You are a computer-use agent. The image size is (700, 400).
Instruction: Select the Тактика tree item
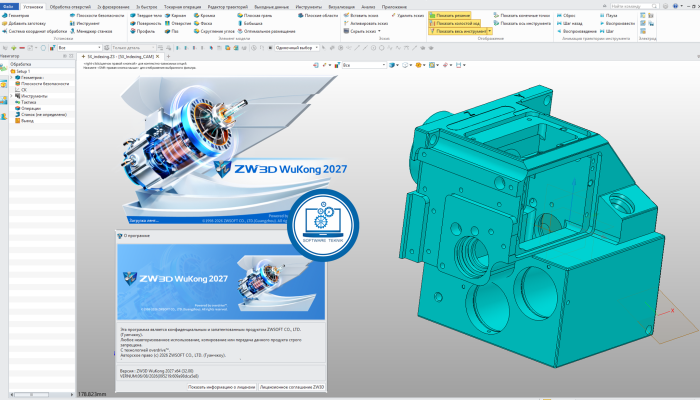click(x=25, y=102)
